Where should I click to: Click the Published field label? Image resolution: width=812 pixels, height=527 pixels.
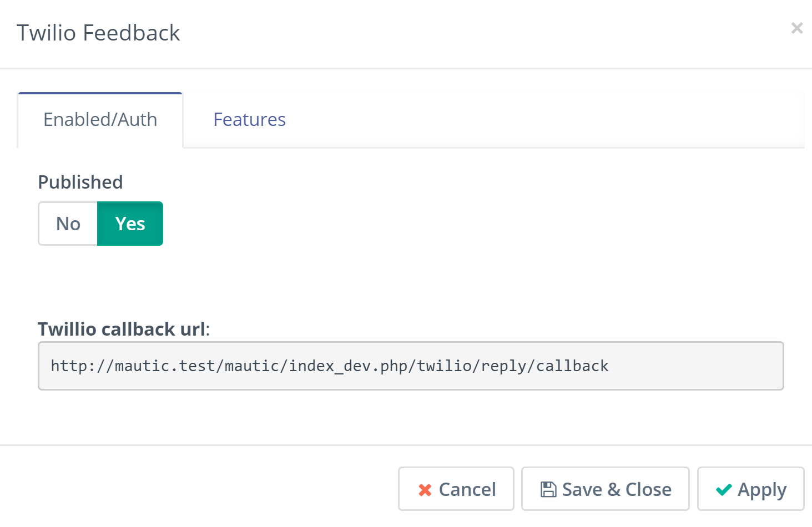coord(80,182)
